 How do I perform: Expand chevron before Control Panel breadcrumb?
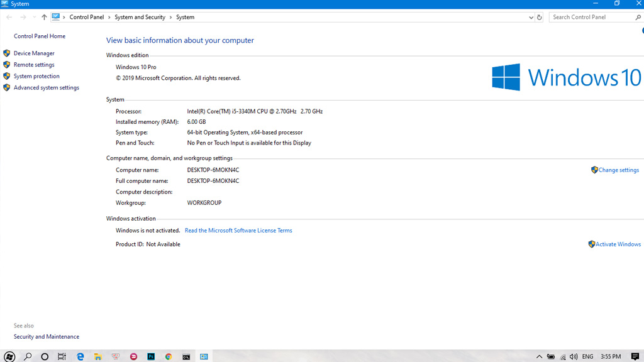pyautogui.click(x=64, y=17)
